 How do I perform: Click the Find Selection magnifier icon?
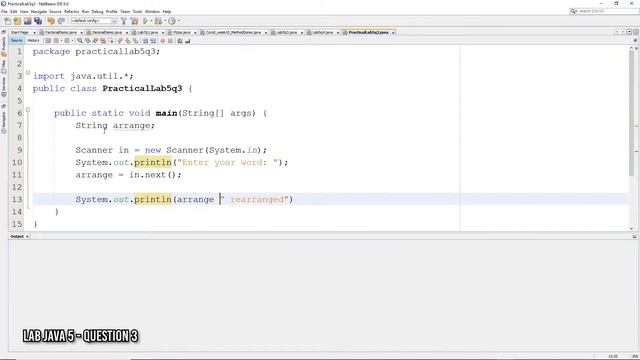[x=80, y=41]
